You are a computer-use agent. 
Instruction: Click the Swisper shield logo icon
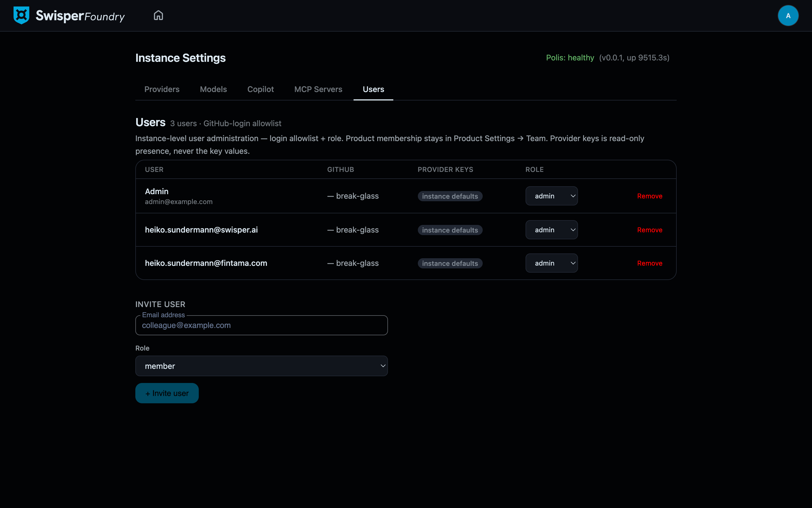click(21, 16)
